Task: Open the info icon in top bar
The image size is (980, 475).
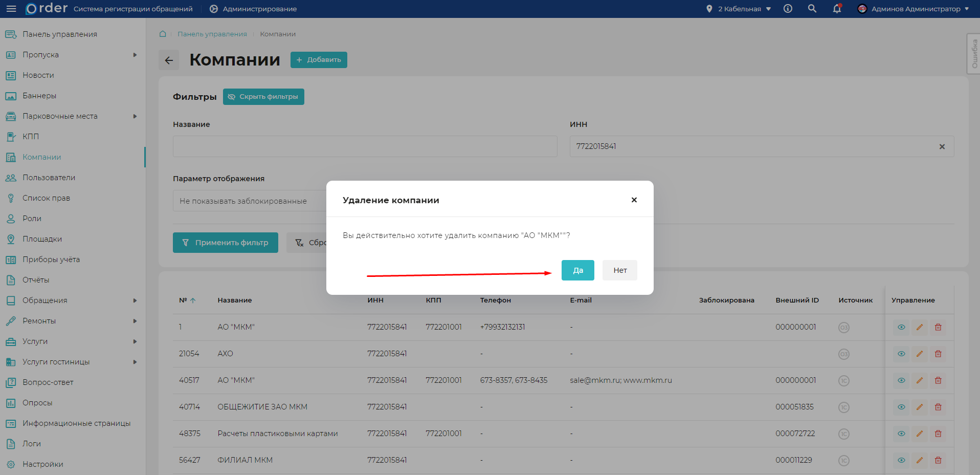Action: (788, 9)
